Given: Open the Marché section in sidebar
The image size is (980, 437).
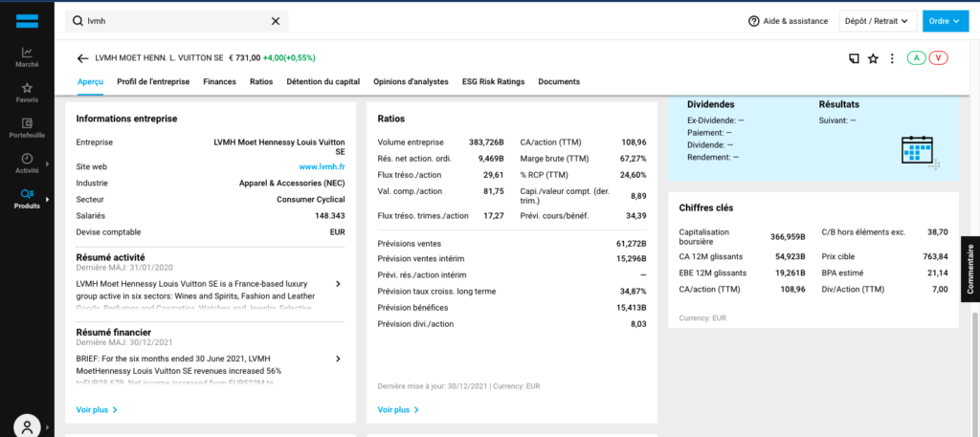Looking at the screenshot, I should point(27,57).
